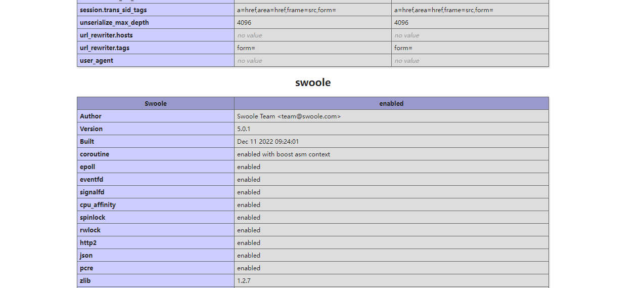Click the 'signalfd' row label
The image size is (644, 288).
pos(92,192)
